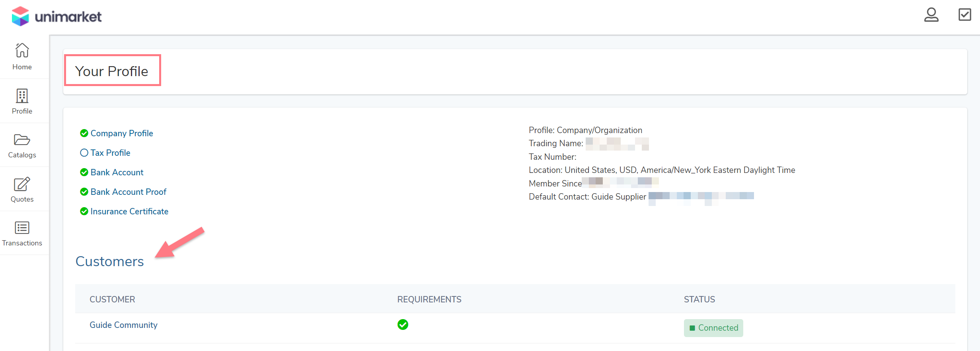Open Catalogs folder in sidebar

[x=22, y=145]
